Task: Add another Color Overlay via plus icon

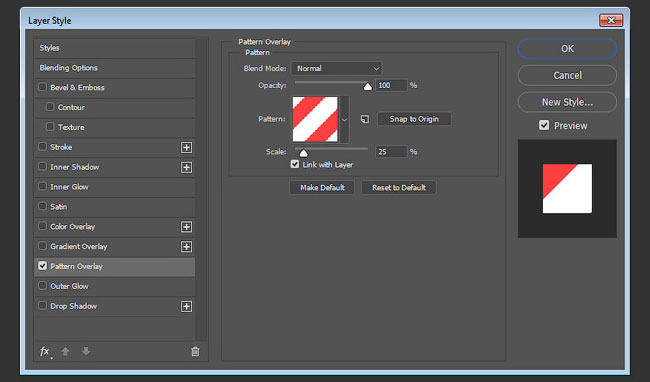Action: (x=187, y=227)
